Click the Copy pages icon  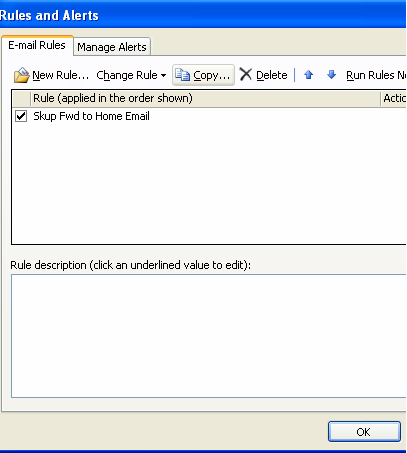pos(182,75)
